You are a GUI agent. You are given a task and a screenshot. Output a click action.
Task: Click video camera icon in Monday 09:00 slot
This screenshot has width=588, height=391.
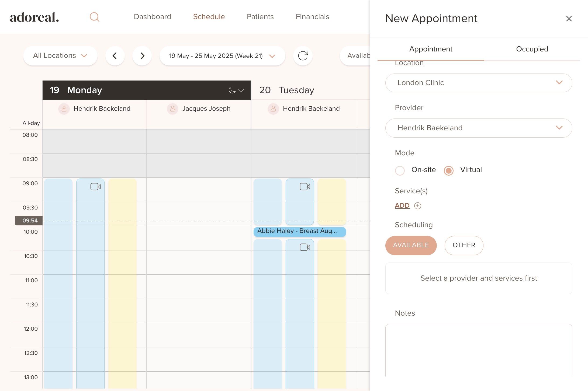click(x=95, y=187)
